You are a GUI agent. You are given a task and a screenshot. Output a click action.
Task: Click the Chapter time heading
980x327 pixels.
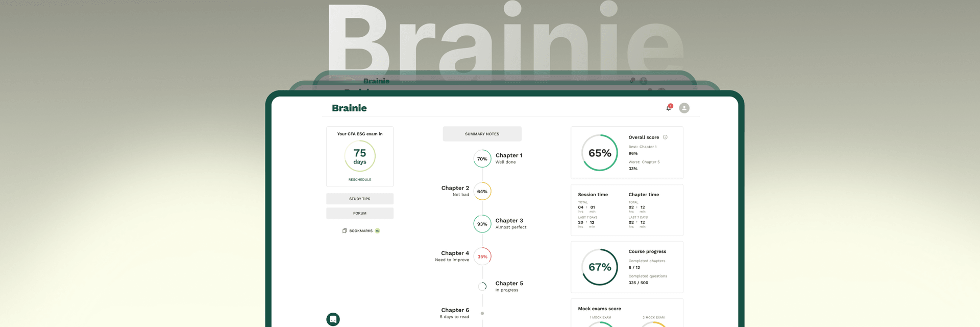[644, 195]
